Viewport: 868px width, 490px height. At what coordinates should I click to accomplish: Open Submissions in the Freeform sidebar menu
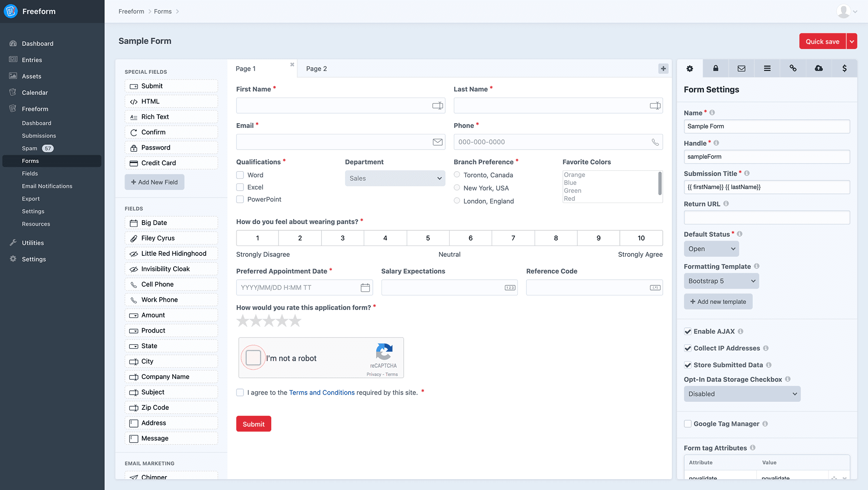[39, 136]
